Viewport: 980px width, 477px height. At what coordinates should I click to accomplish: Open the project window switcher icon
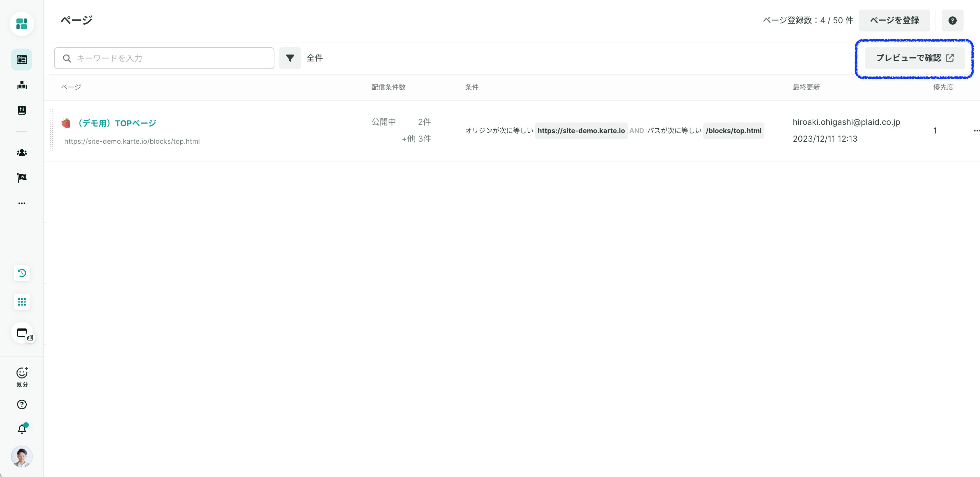(x=22, y=333)
